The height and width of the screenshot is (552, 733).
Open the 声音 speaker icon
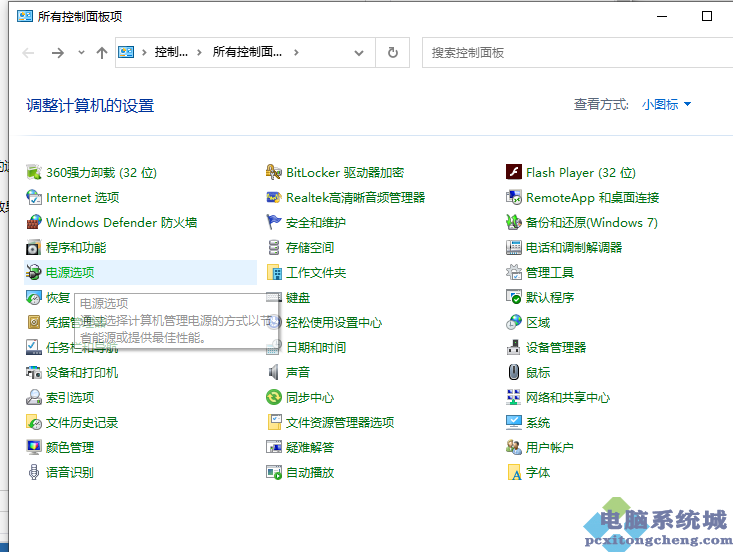point(274,372)
